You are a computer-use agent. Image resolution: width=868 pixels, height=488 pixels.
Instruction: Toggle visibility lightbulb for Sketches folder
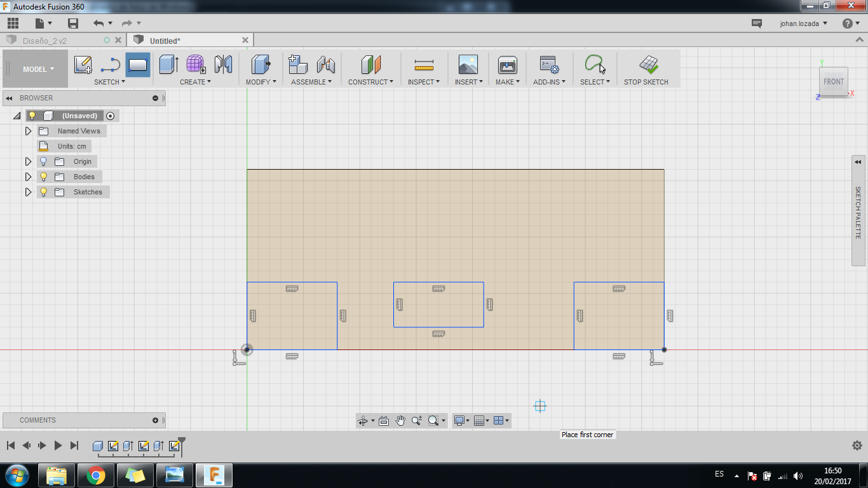point(44,192)
